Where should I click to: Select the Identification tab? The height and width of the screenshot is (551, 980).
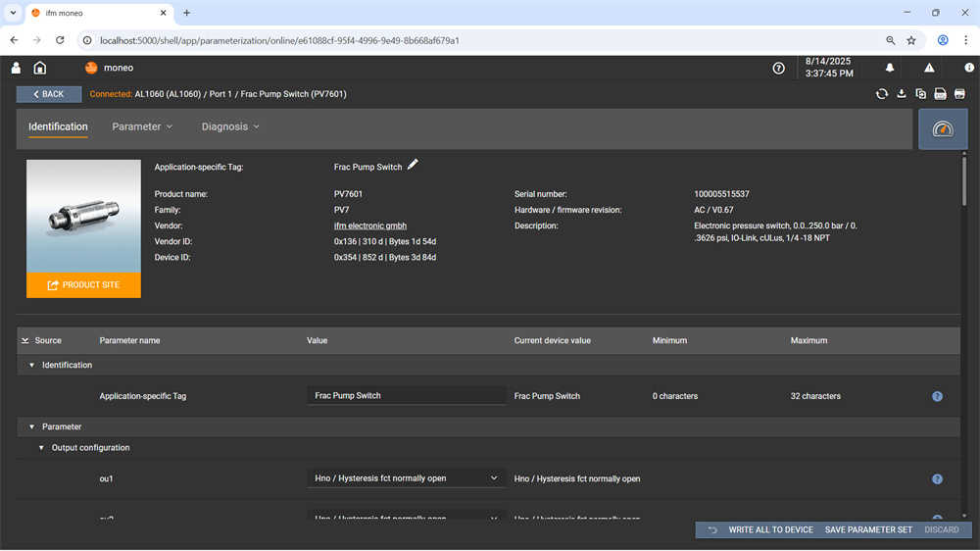[x=58, y=126]
